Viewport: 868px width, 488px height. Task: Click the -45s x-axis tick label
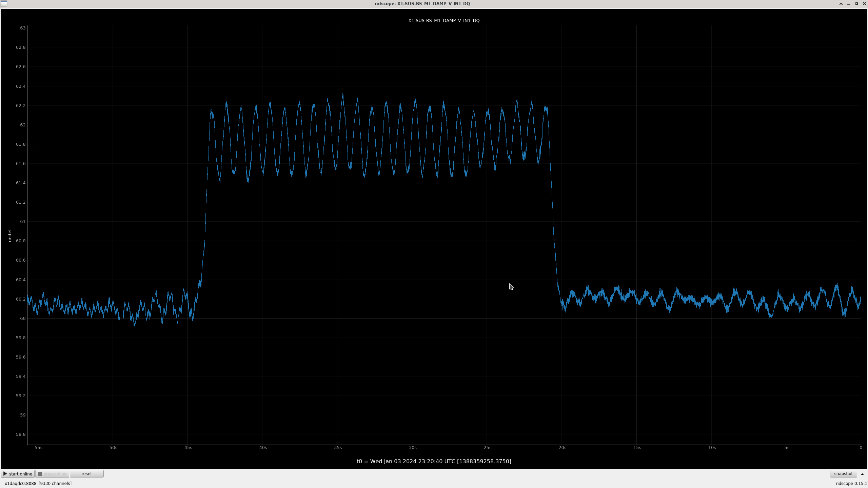(x=188, y=448)
